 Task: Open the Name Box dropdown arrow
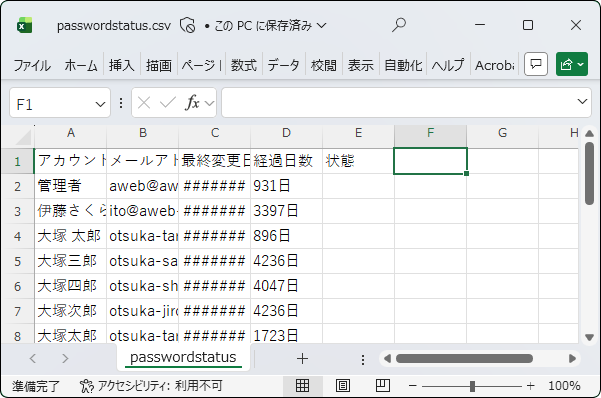100,104
